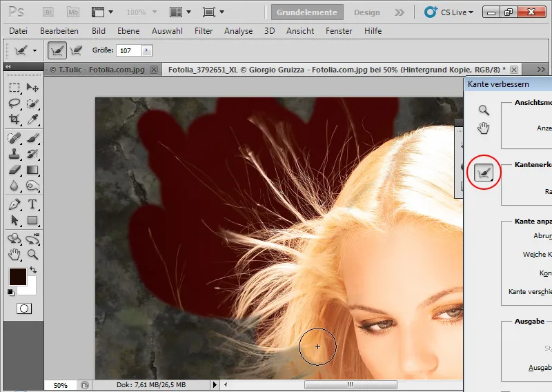Viewport: 552px width, 392px height.
Task: Click the Größe value field
Action: 129,50
